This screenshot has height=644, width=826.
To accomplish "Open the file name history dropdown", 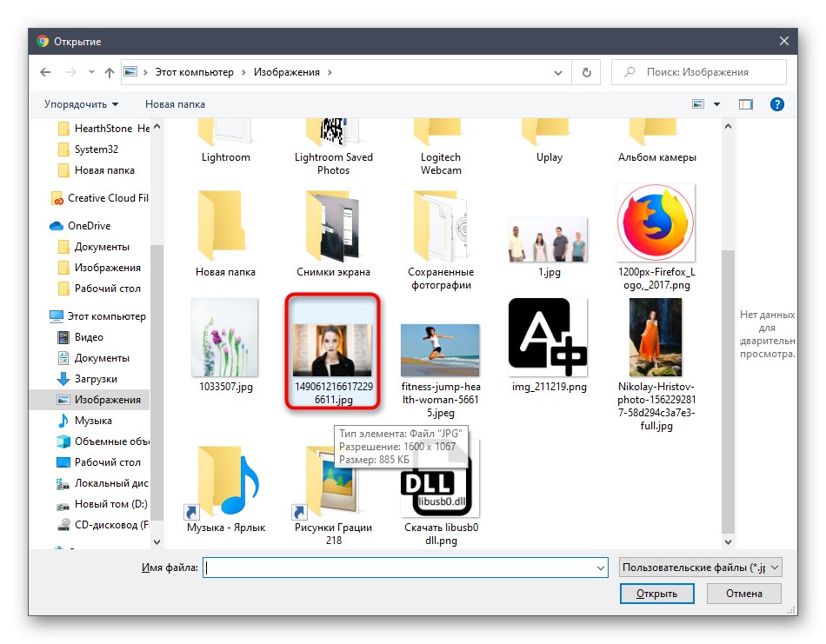I will click(x=601, y=568).
